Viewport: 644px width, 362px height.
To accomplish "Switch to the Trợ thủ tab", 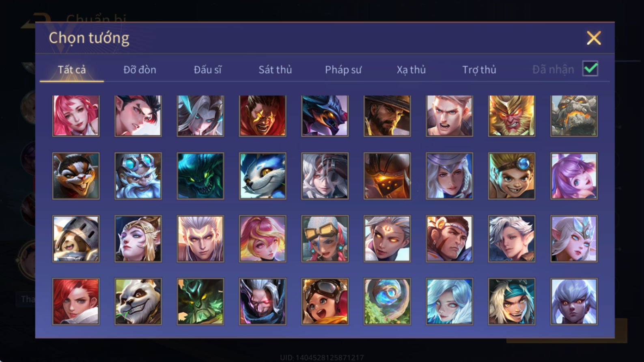I will 479,70.
